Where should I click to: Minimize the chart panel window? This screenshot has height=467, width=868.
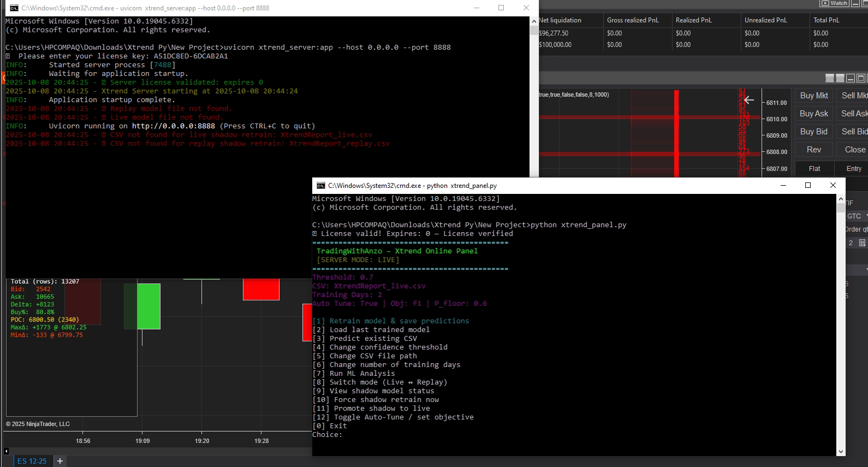[x=851, y=78]
